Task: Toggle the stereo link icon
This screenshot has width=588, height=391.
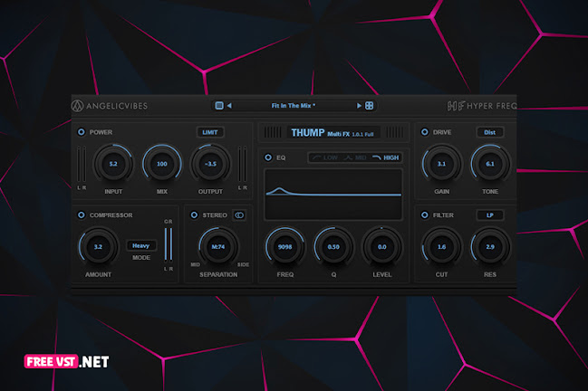Action: pyautogui.click(x=239, y=215)
